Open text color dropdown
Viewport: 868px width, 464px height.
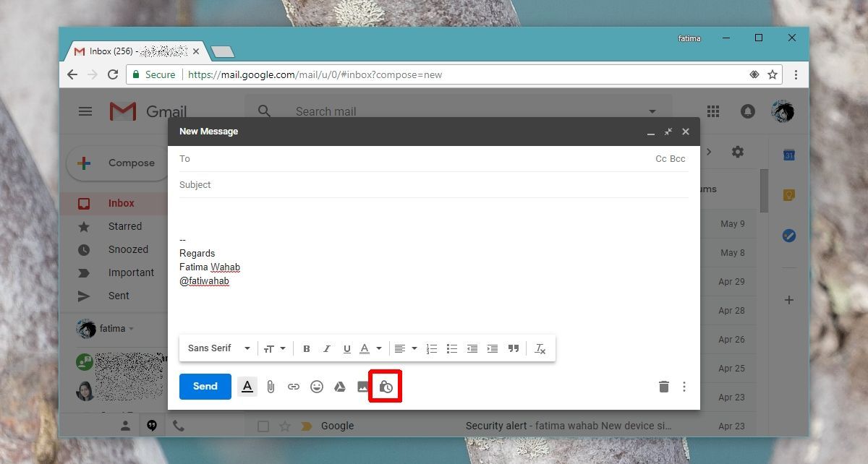(x=370, y=348)
